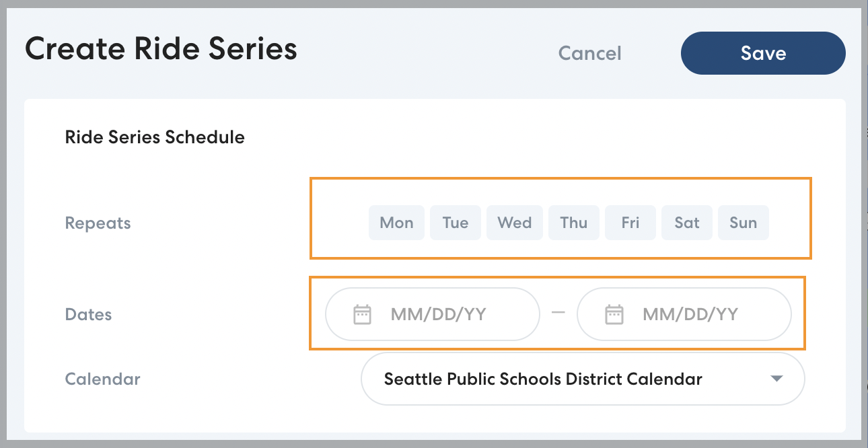The image size is (868, 448).
Task: Click the calendar dropdown arrow
Action: tap(776, 379)
